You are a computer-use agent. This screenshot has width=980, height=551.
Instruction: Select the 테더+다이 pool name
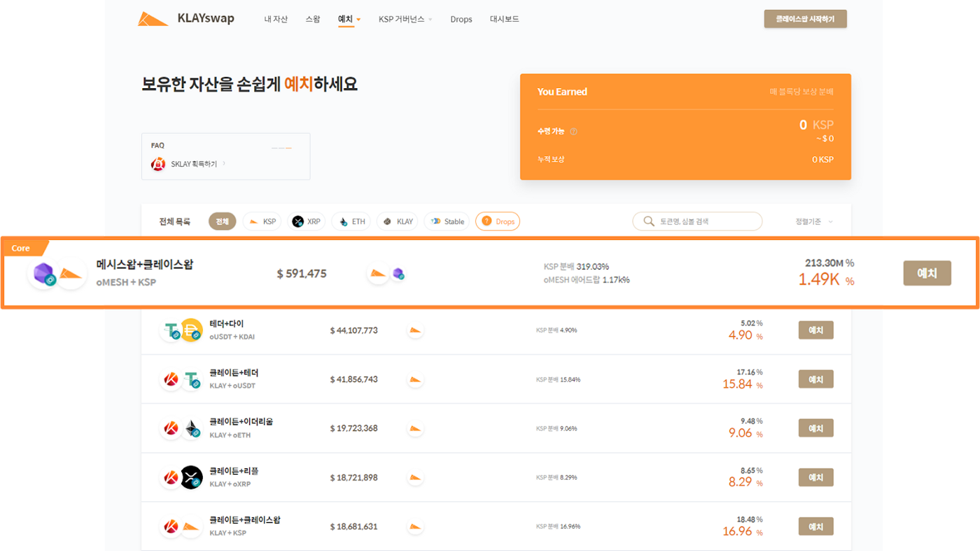pos(227,323)
